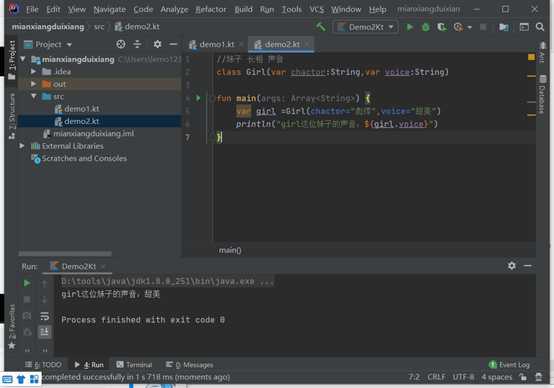Toggle scroll to end in the Run console
Screen dimensions: 554x388
[45, 332]
